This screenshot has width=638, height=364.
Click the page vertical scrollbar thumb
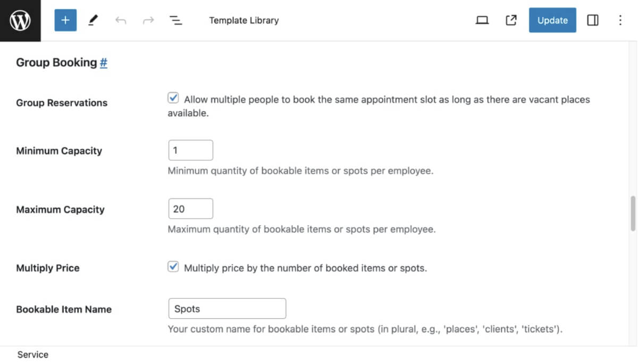(633, 214)
